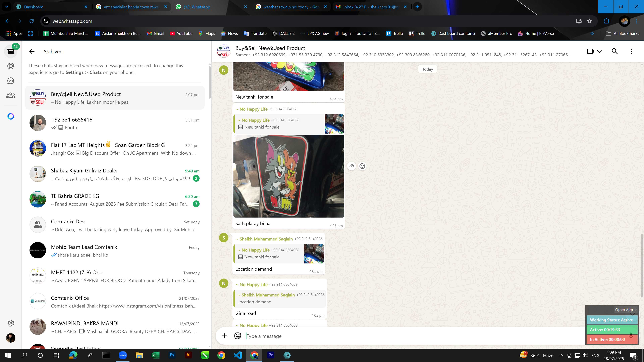Jump to quoted Location demand message
This screenshot has width=644, height=362.
tap(280, 298)
